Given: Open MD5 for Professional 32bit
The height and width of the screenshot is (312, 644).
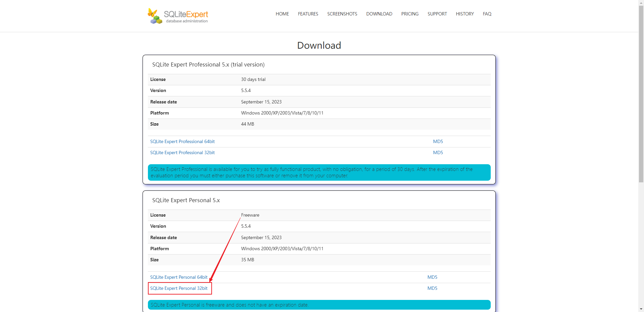Looking at the screenshot, I should click(x=438, y=152).
